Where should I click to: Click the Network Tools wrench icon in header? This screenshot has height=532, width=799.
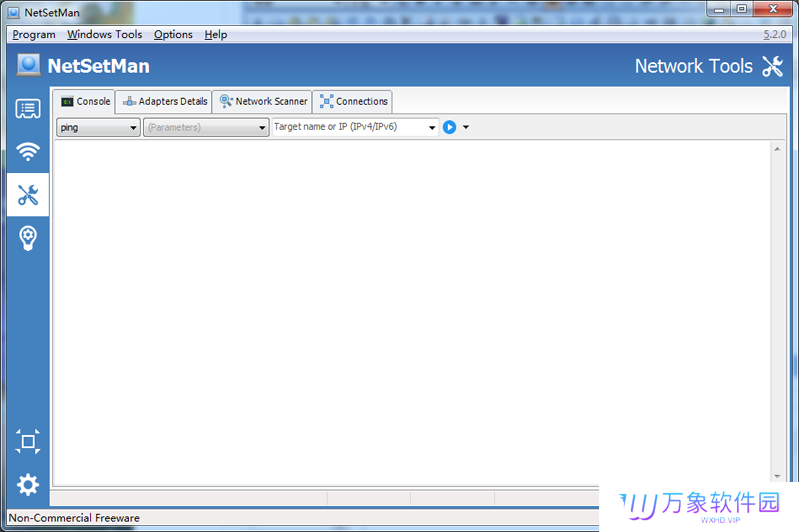pyautogui.click(x=772, y=66)
